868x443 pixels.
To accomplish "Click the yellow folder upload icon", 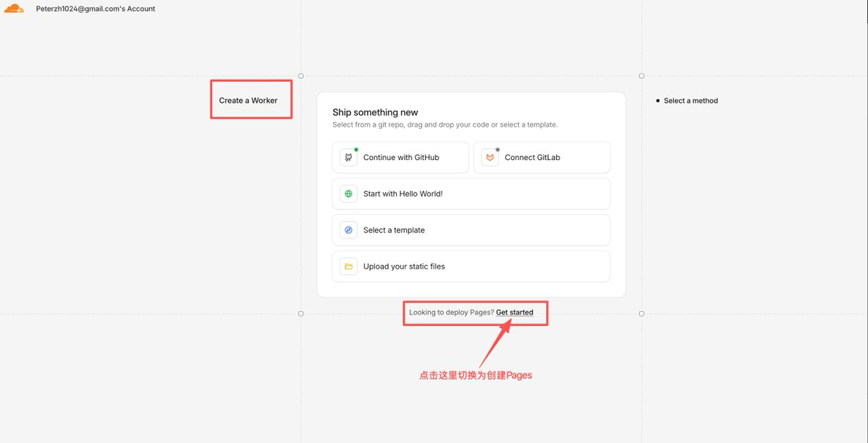I will point(349,266).
